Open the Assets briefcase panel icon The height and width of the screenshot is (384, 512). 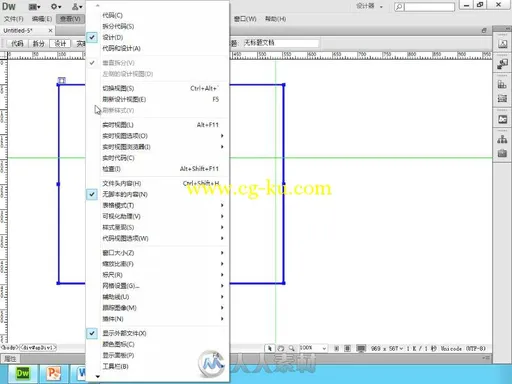(x=502, y=153)
